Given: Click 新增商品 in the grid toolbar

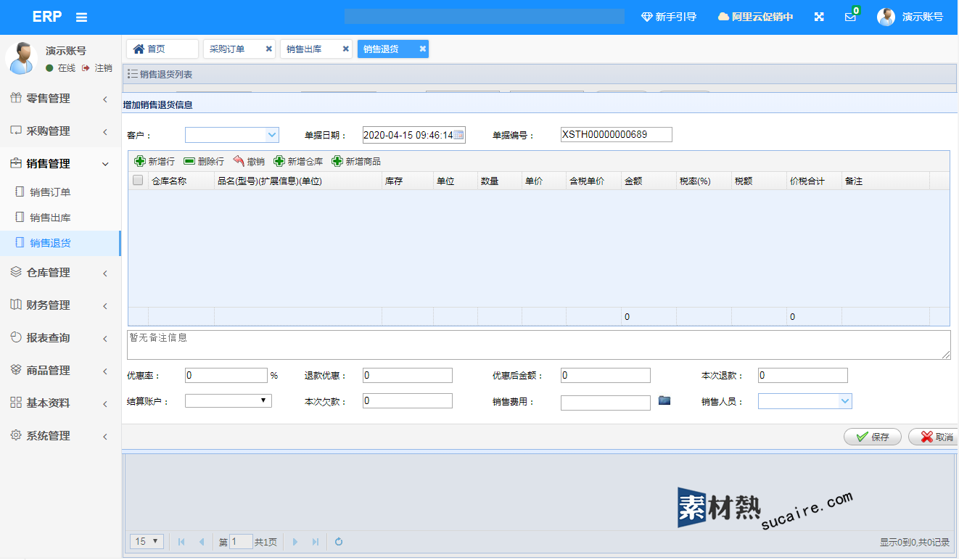Looking at the screenshot, I should [356, 162].
